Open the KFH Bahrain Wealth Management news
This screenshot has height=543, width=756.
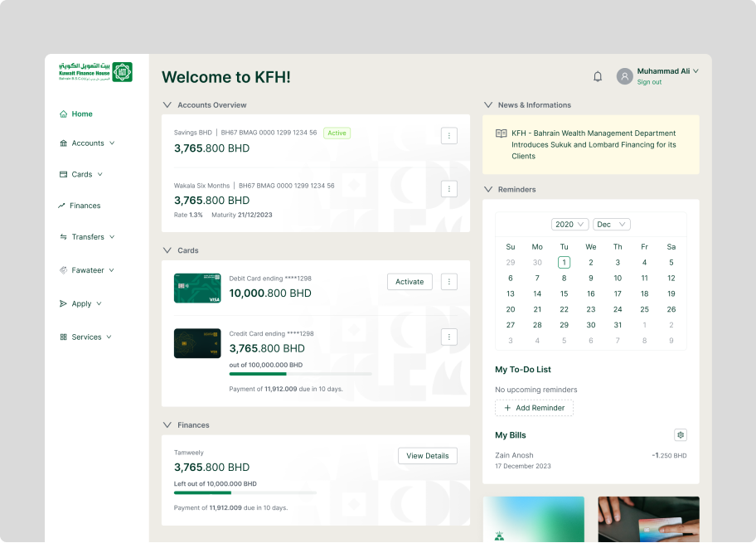pos(590,145)
